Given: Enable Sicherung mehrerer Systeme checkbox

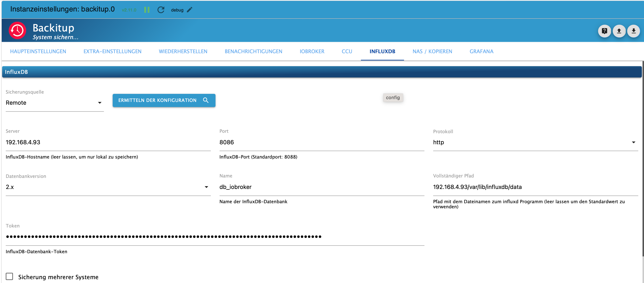Looking at the screenshot, I should [x=10, y=276].
